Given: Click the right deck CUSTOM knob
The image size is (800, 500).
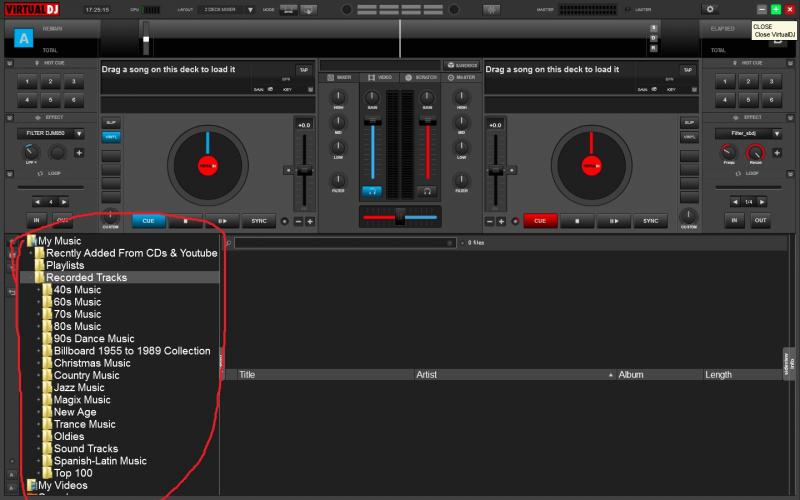Looking at the screenshot, I should (x=688, y=215).
